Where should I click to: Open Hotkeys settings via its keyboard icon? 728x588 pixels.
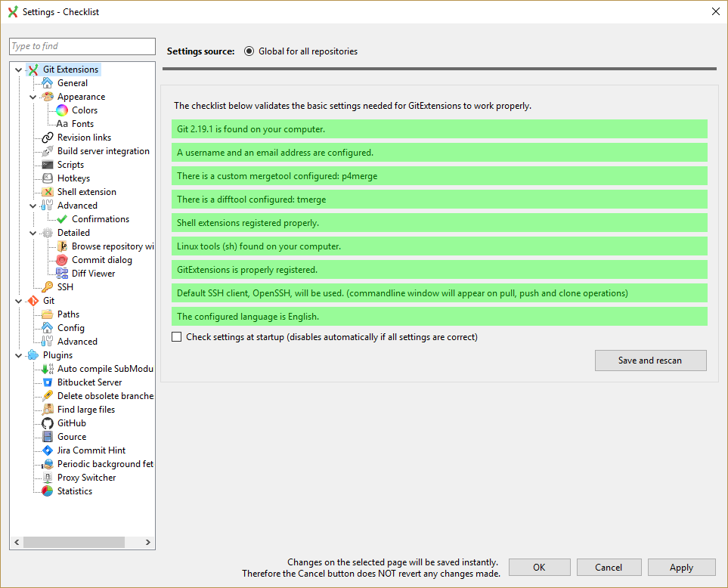pyautogui.click(x=48, y=178)
